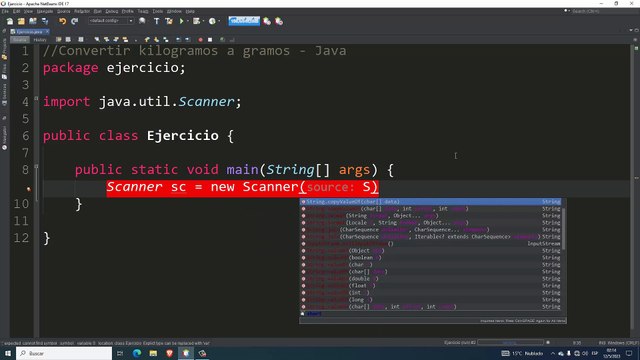The width and height of the screenshot is (640, 360).
Task: Click the Scanner import on line 4
Action: pos(206,101)
